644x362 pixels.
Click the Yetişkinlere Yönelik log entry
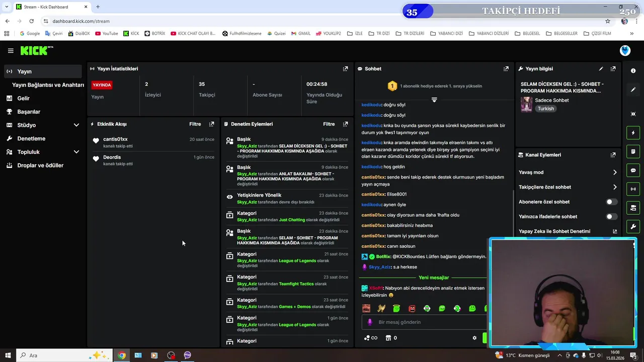tap(287, 198)
